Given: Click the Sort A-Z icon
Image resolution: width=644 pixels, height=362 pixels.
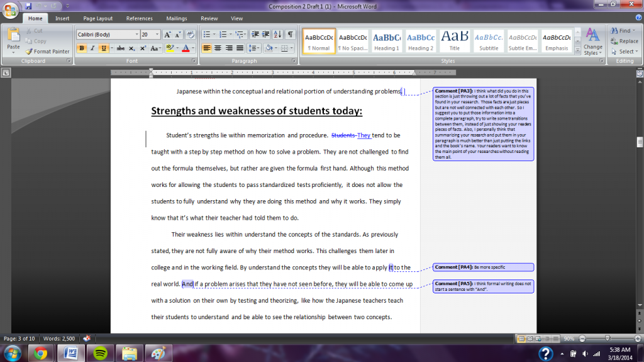Looking at the screenshot, I should click(279, 35).
